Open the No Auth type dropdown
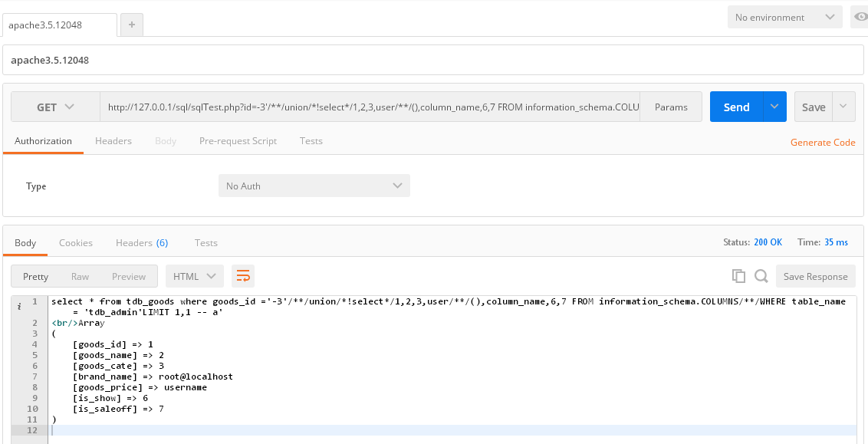Viewport: 868px width, 444px height. click(314, 186)
